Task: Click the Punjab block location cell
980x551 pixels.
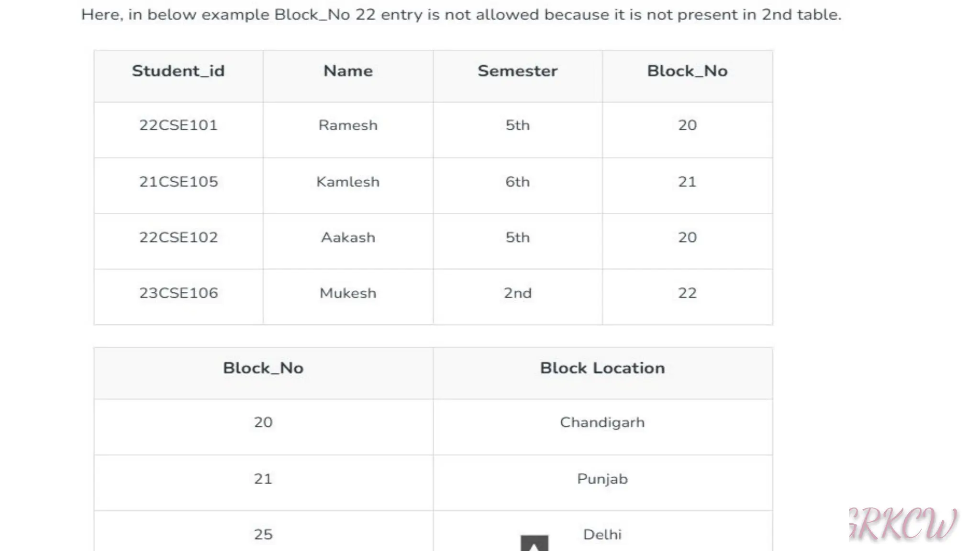Action: [x=602, y=479]
